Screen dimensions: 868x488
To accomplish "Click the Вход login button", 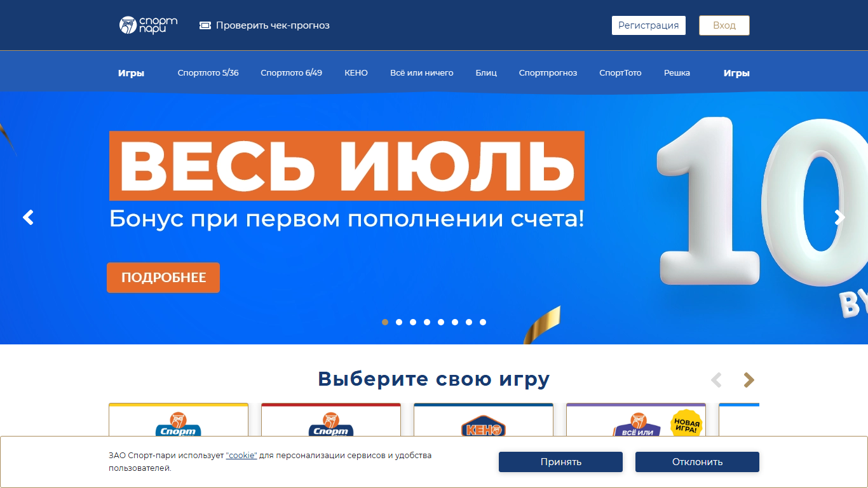I will pyautogui.click(x=724, y=25).
